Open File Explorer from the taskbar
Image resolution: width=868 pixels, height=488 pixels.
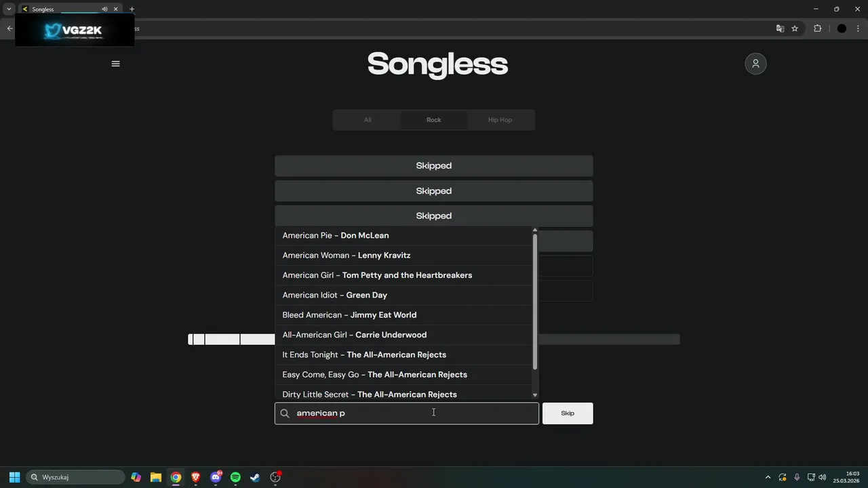[155, 477]
